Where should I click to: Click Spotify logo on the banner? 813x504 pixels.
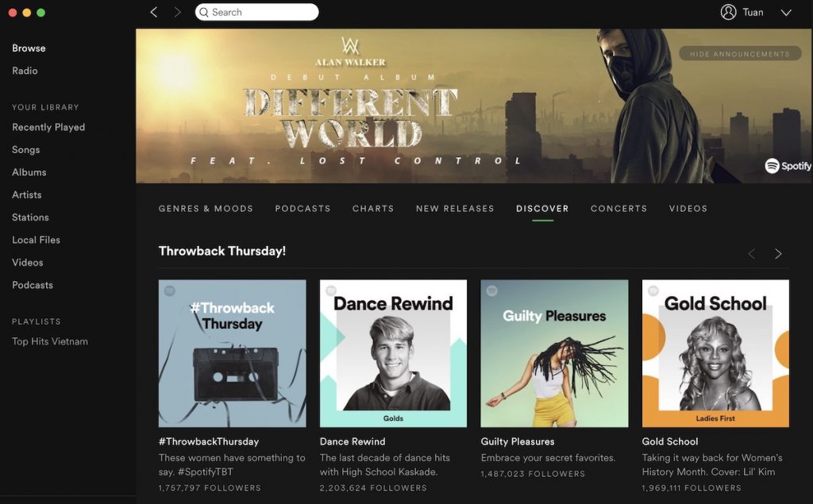pos(788,166)
